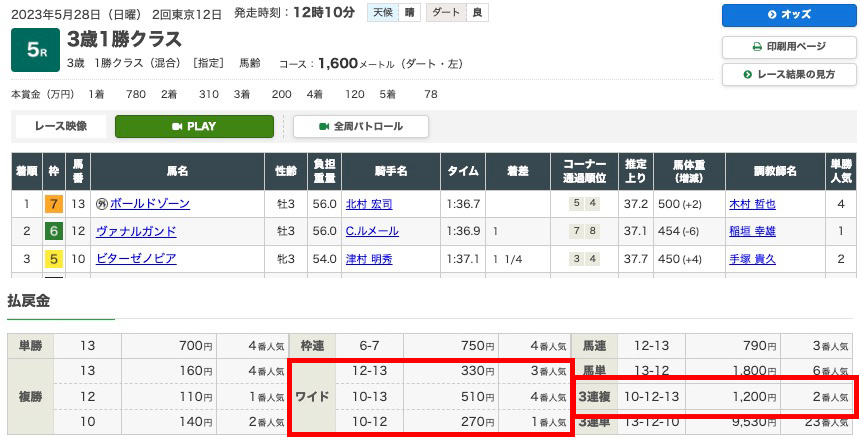This screenshot has width=861, height=442.
Task: Open jockey 津村 明秀 link
Action: tap(369, 259)
